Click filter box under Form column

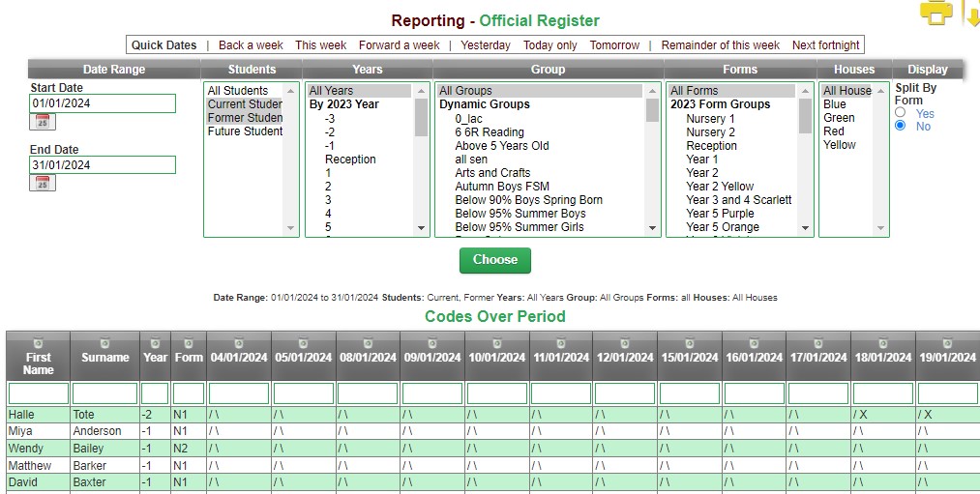tap(188, 393)
